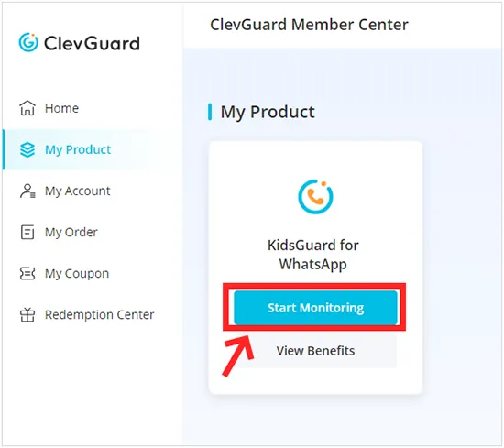
Task: Go to Home in the sidebar
Action: (x=61, y=108)
